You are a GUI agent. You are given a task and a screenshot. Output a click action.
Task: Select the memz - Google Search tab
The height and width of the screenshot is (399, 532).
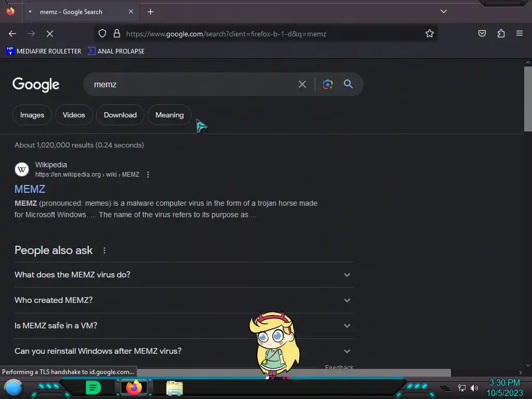81,12
